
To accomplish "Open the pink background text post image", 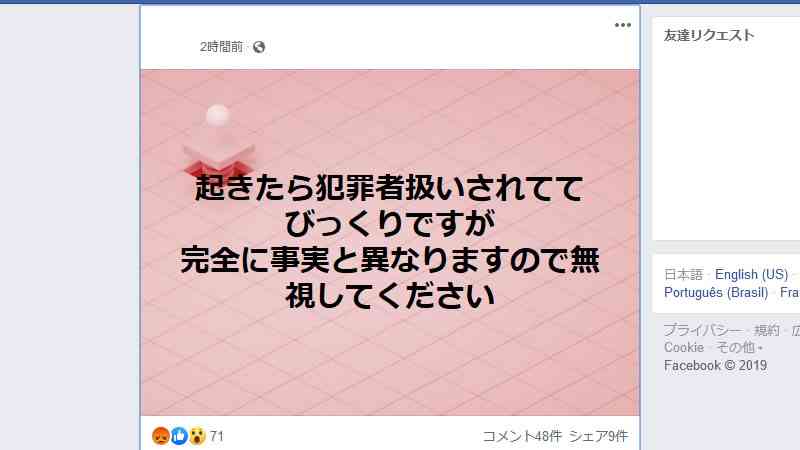I will click(x=390, y=242).
